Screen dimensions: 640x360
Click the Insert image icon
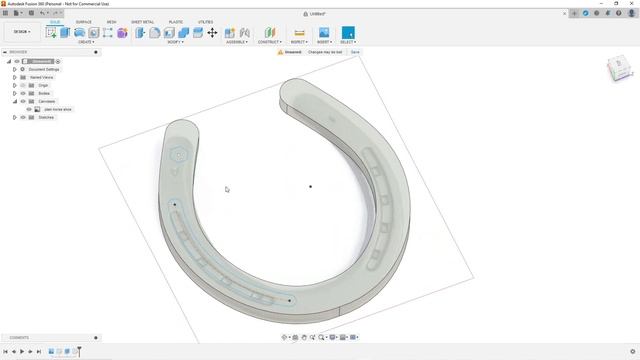click(324, 33)
